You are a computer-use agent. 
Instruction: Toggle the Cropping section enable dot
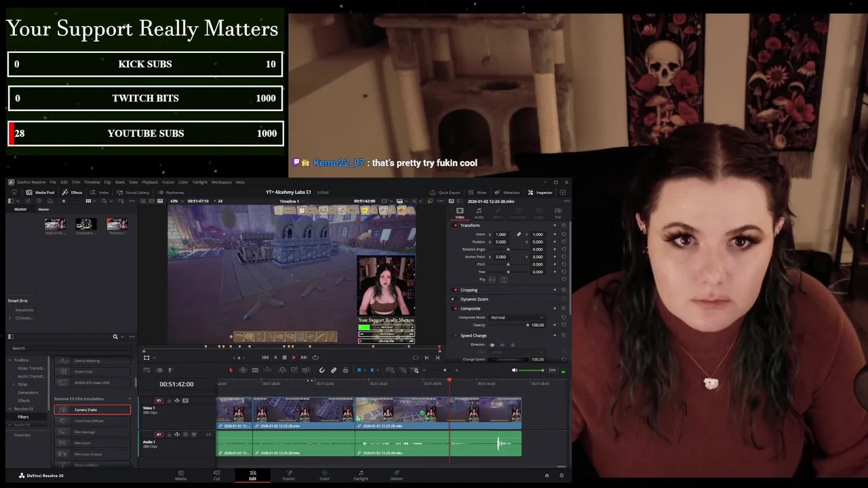click(456, 290)
